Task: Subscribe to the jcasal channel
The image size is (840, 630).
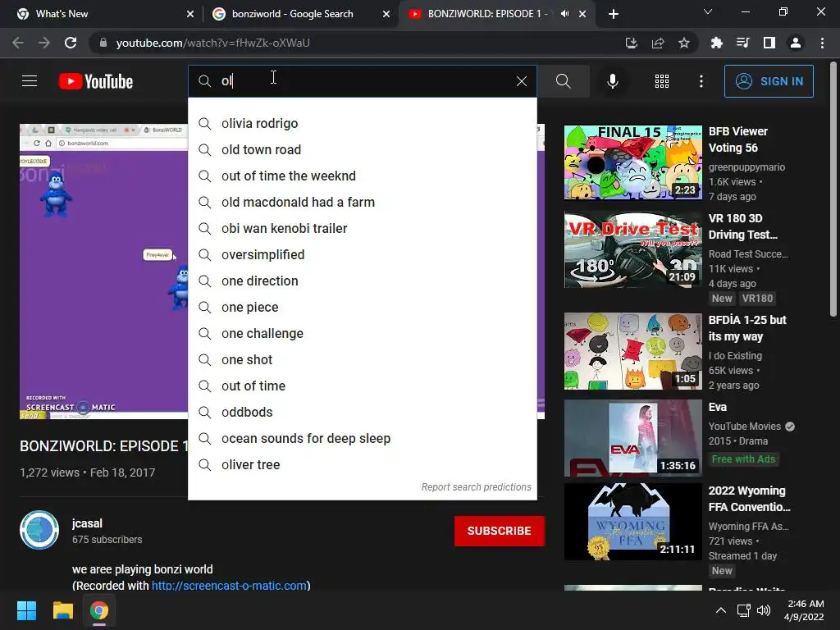Action: pos(500,531)
